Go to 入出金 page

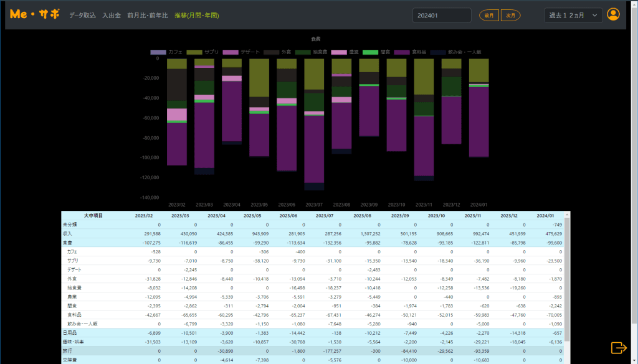coord(112,15)
